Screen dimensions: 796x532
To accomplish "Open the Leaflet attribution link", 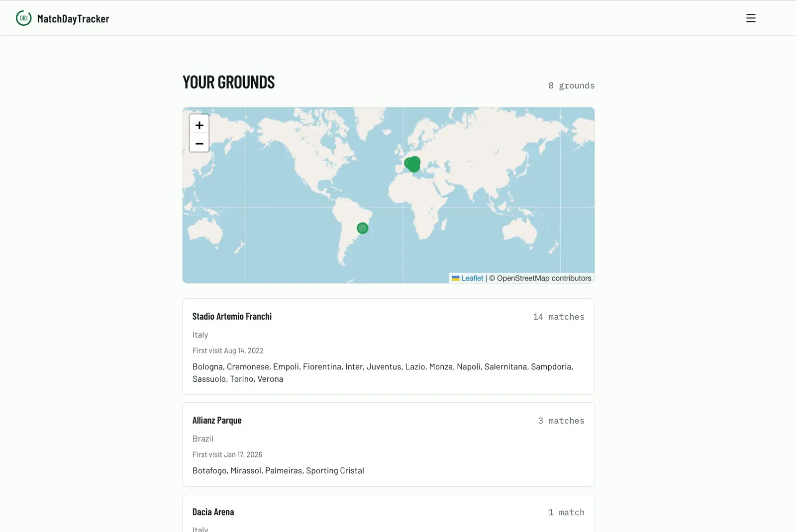I will click(472, 278).
